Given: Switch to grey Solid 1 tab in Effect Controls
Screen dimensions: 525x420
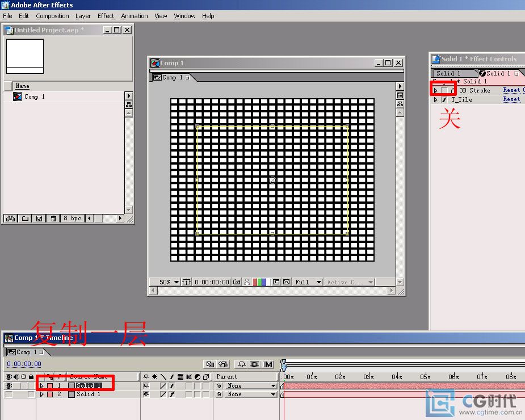Looking at the screenshot, I should tap(448, 73).
